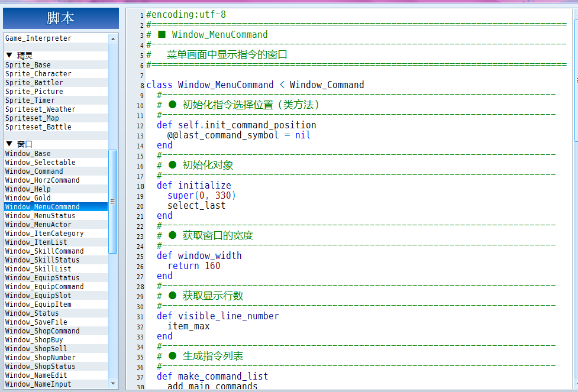Open the Window_ShopBuy script
This screenshot has width=578, height=392.
pyautogui.click(x=56, y=340)
